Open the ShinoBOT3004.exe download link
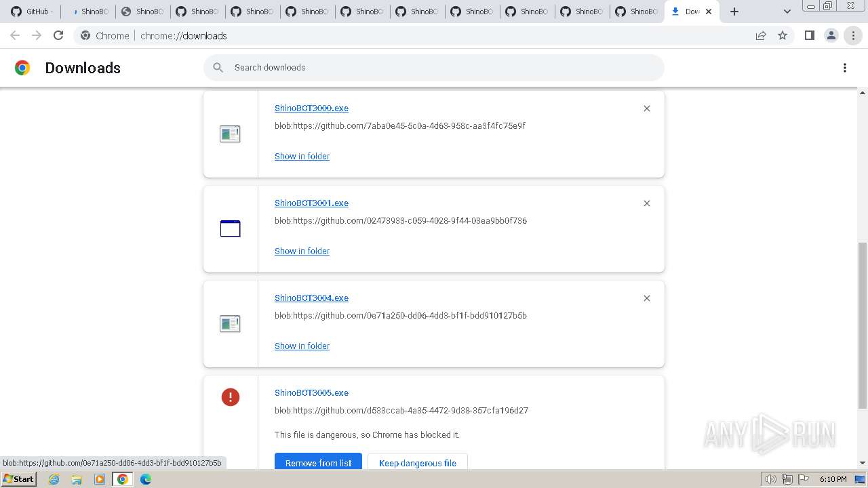 [x=311, y=298]
